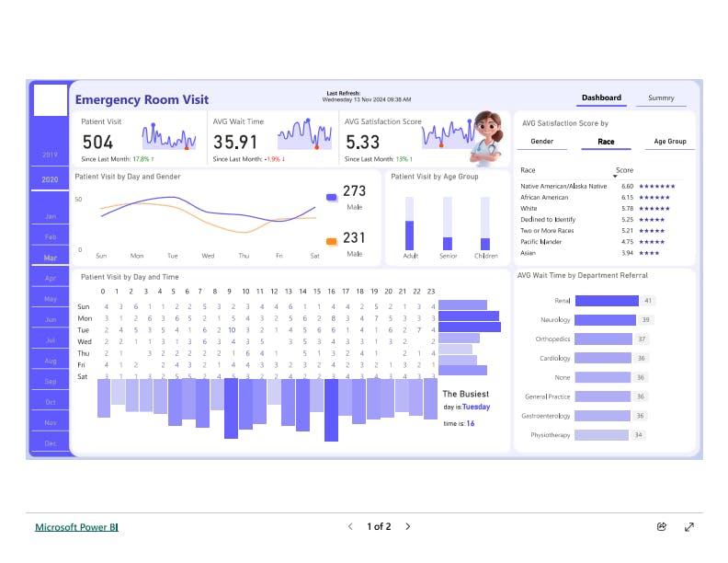Select the Gender score button
This screenshot has width=728, height=563.
pyautogui.click(x=541, y=142)
